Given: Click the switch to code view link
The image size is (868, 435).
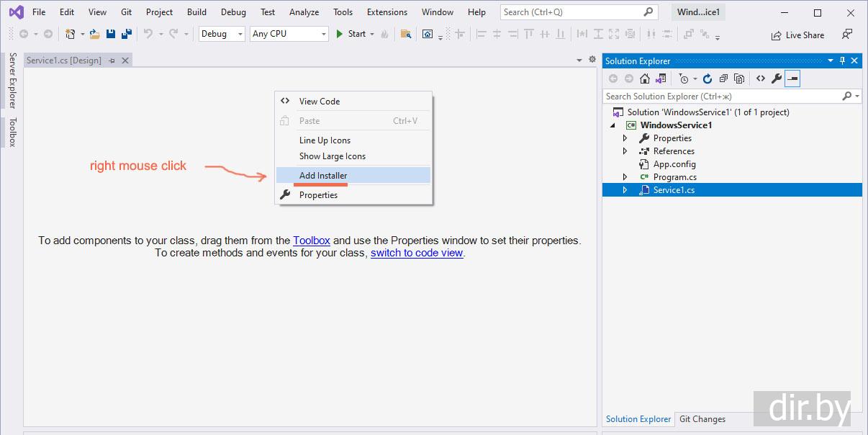Looking at the screenshot, I should click(x=417, y=253).
